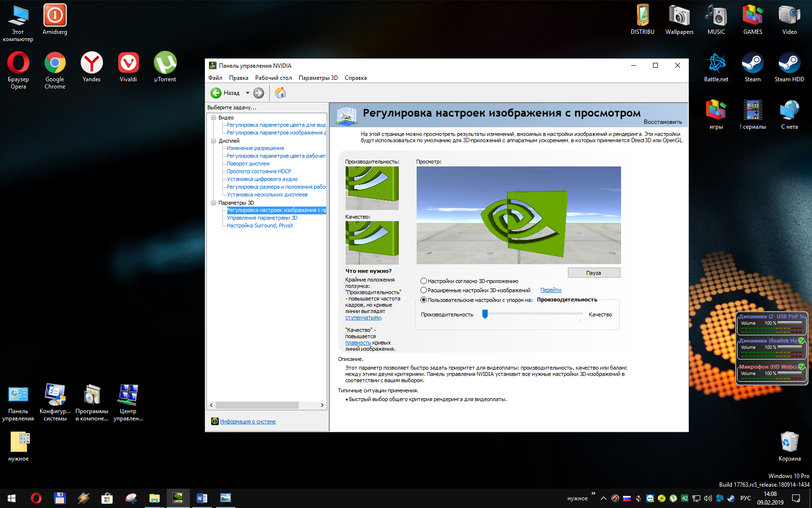Viewport: 812px width, 508px height.
Task: Open Установка нескольких дисплеев task
Action: click(267, 195)
